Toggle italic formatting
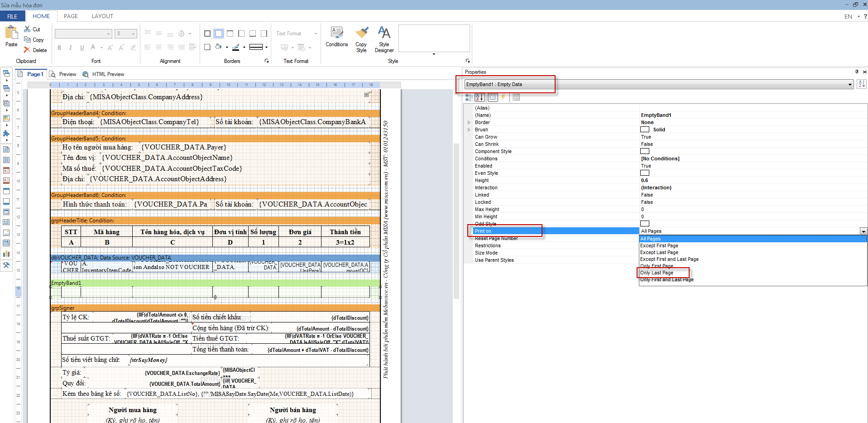This screenshot has width=868, height=423. click(x=71, y=48)
